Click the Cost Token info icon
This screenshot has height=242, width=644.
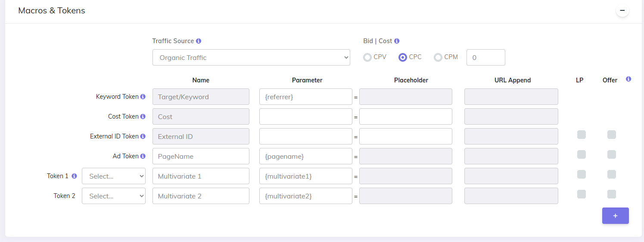coord(143,116)
